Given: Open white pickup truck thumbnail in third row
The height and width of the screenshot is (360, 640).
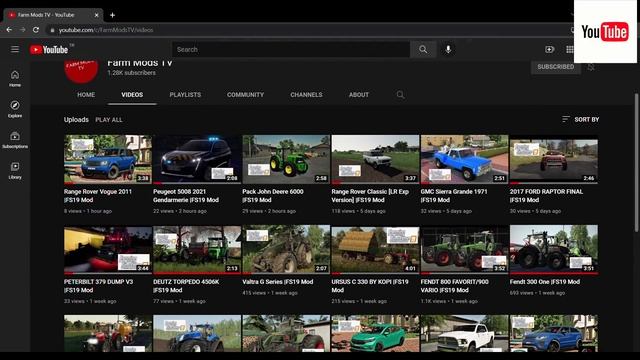Looking at the screenshot, I should click(464, 333).
